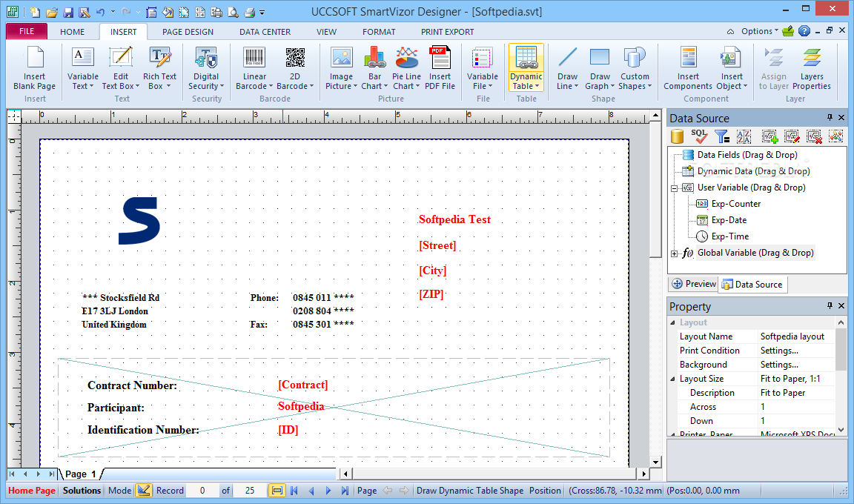Collapse the Layout Size property group
Screen dimensions: 854x504
click(x=672, y=379)
